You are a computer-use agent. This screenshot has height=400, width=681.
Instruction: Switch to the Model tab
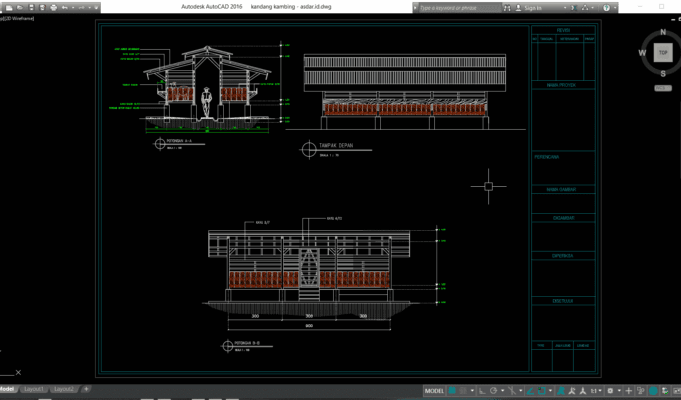tap(7, 389)
